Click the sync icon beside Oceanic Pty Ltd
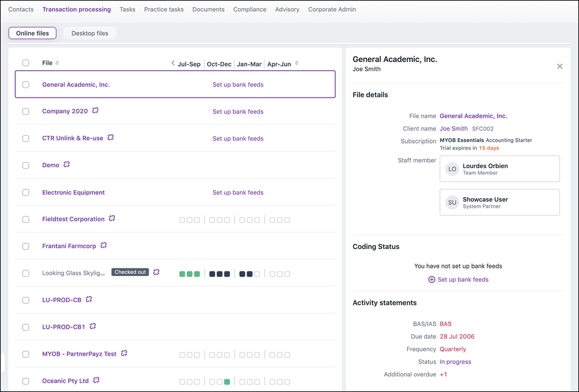Image resolution: width=579 pixels, height=392 pixels. [96, 381]
